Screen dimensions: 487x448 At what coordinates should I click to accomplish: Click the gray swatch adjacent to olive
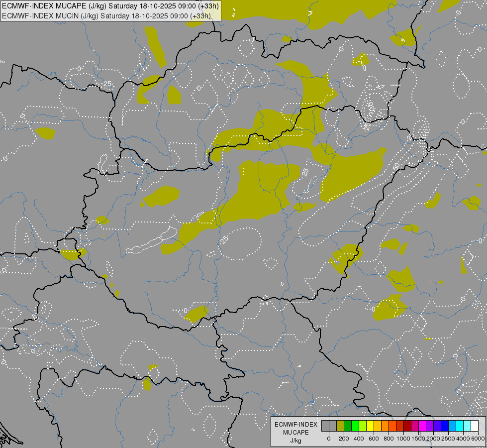pyautogui.click(x=333, y=426)
